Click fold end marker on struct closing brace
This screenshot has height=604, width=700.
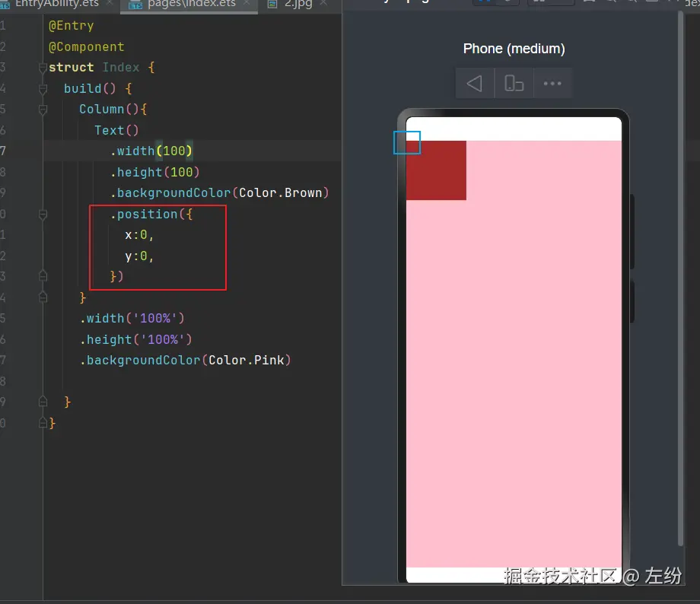[43, 422]
